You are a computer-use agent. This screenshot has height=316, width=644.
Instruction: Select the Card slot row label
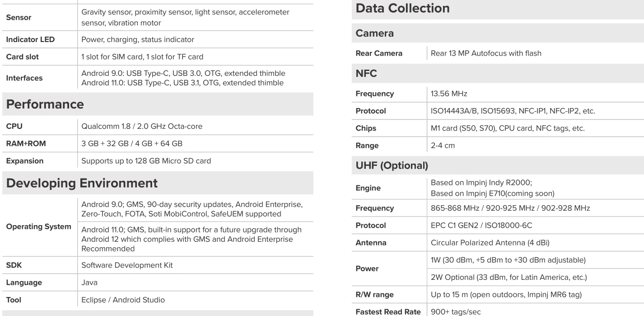[22, 57]
